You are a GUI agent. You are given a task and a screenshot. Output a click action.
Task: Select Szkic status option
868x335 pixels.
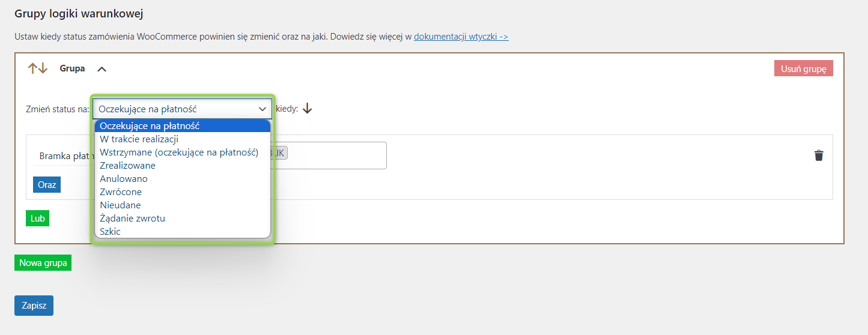(x=183, y=232)
